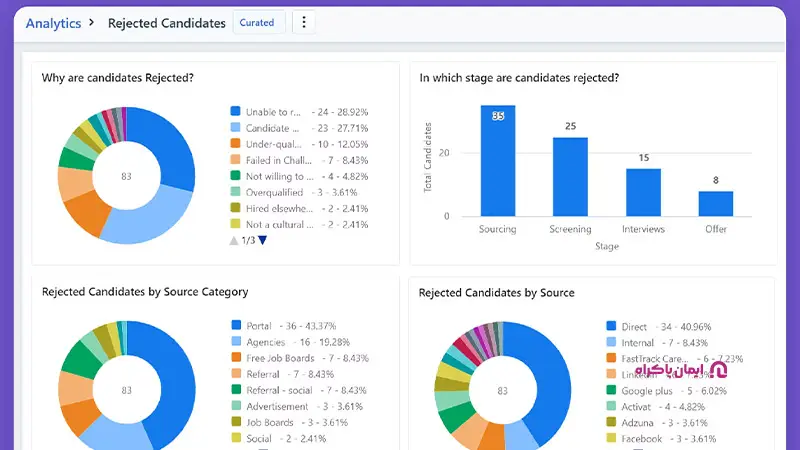Screen dimensions: 800x450
Task: Select the Interviews bar in stage chart
Action: [643, 191]
